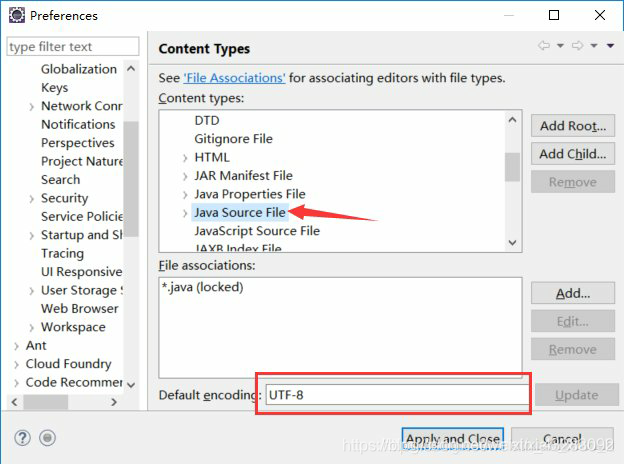Click the preference recording round icon

tap(47, 438)
